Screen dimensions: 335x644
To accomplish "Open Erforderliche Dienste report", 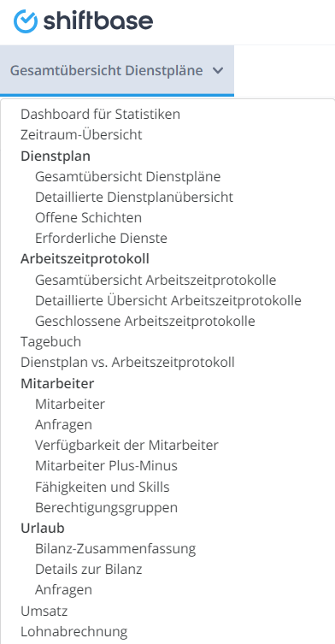I will (x=101, y=239).
